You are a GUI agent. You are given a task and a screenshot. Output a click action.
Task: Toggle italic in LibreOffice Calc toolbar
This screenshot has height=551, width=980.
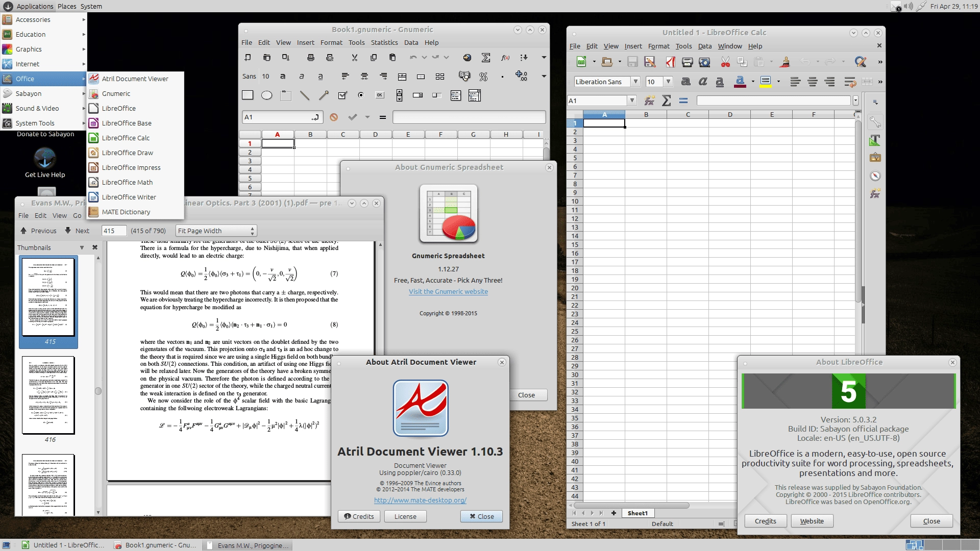click(703, 82)
